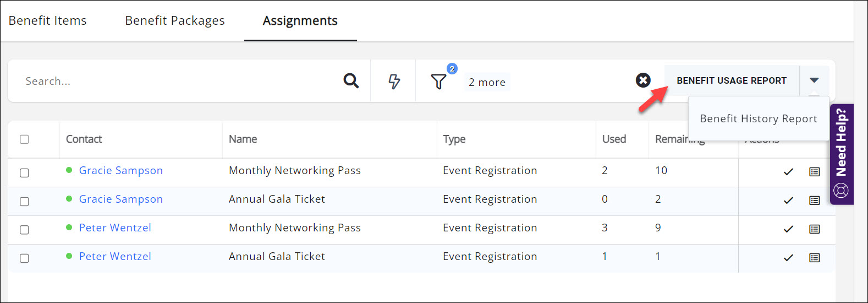The image size is (868, 303).
Task: Open quick actions lightning bolt icon
Action: point(394,82)
